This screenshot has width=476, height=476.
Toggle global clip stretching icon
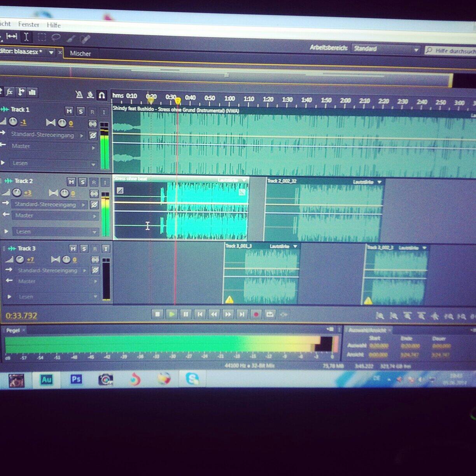90,94
